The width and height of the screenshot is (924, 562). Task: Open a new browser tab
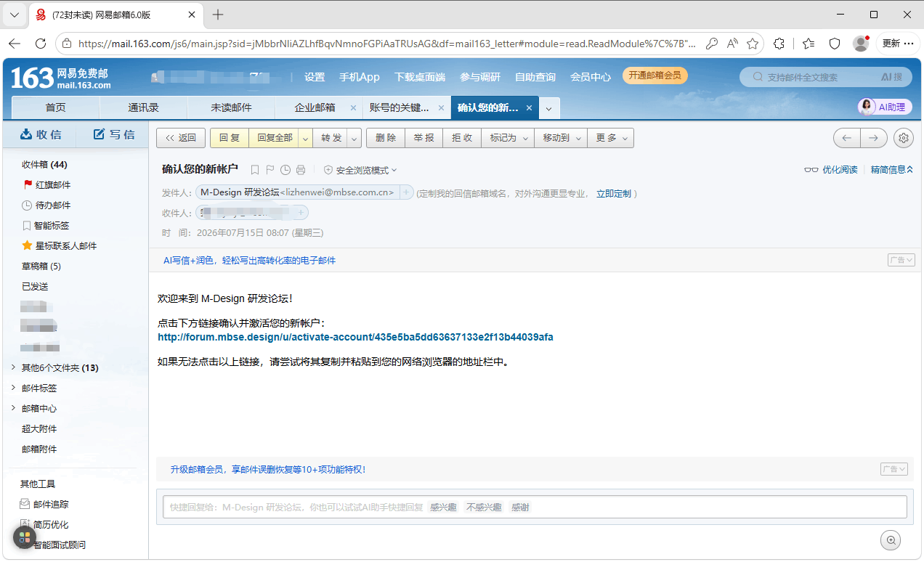(218, 15)
